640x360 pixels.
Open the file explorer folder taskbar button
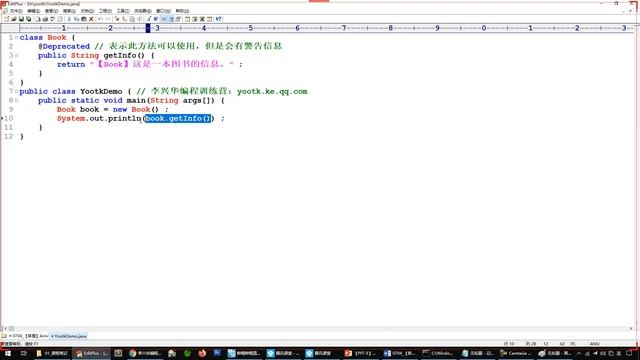[52, 353]
